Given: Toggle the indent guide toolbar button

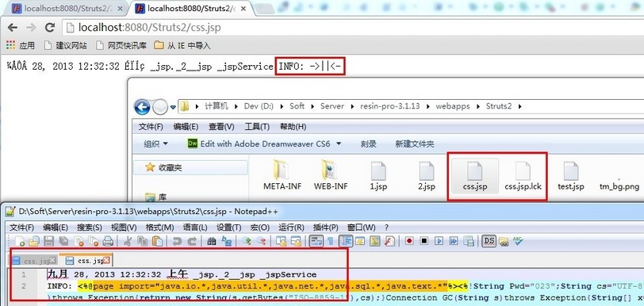Looking at the screenshot, I should point(346,241).
